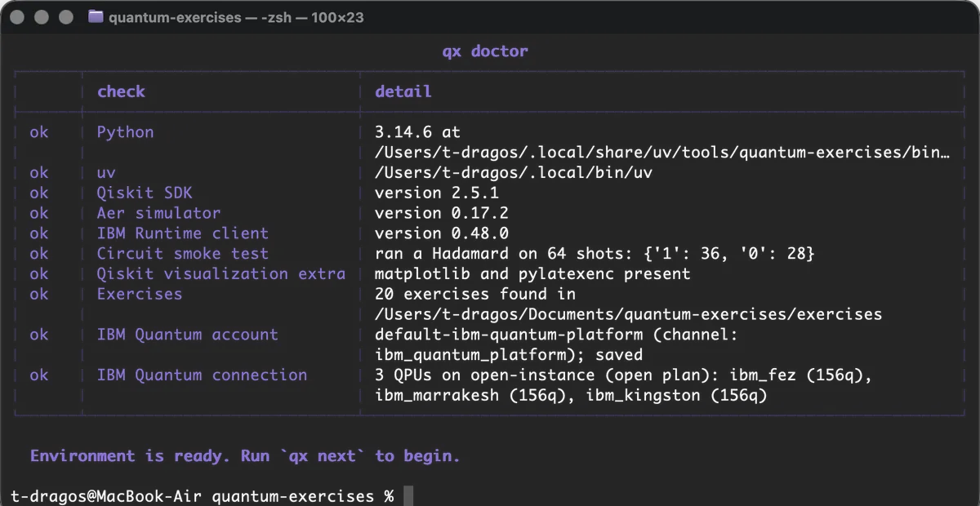Click the minimize window button
This screenshot has width=980, height=506.
click(x=40, y=17)
